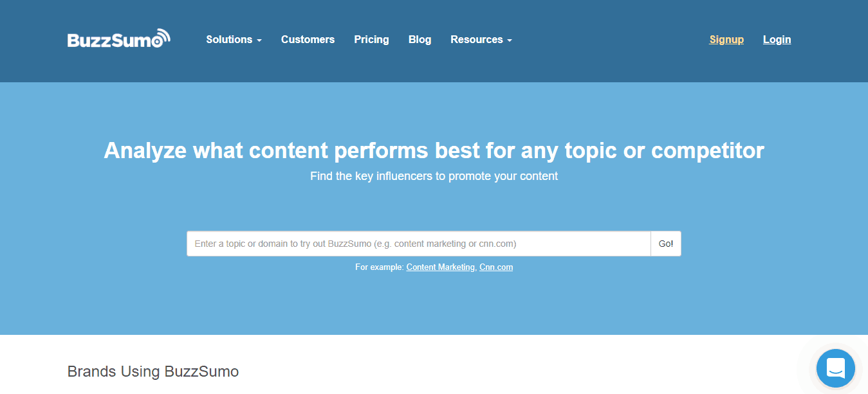The height and width of the screenshot is (394, 868).
Task: Focus the topic or domain search field
Action: coord(419,244)
